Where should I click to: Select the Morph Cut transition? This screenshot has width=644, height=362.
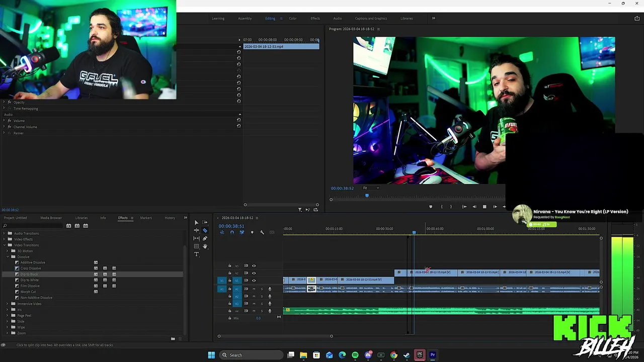(x=28, y=292)
